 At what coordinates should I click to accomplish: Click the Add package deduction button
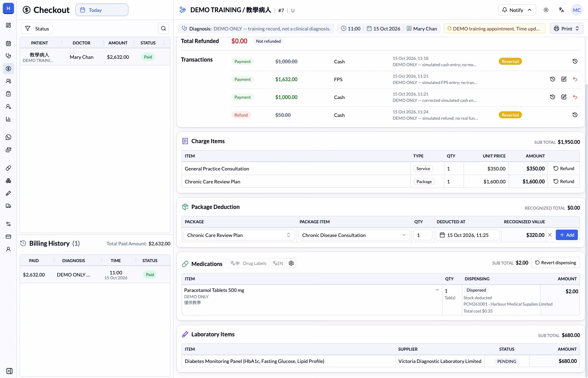(x=567, y=235)
